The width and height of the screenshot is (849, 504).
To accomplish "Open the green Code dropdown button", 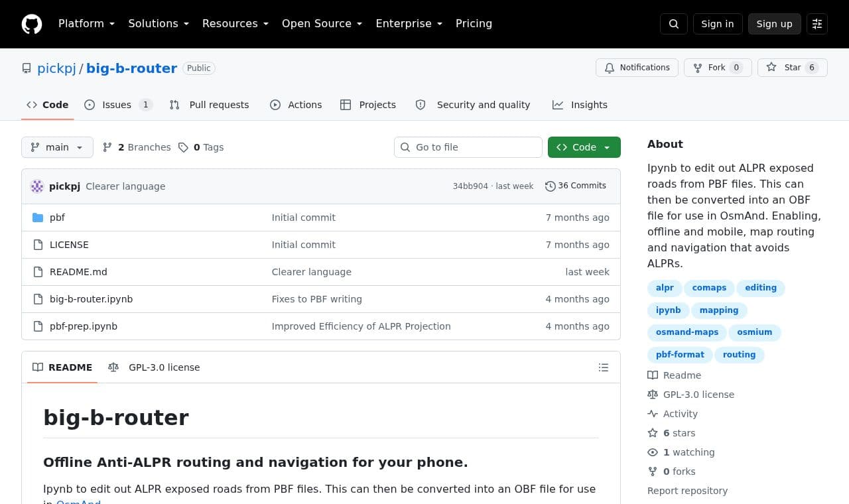I will pyautogui.click(x=584, y=147).
